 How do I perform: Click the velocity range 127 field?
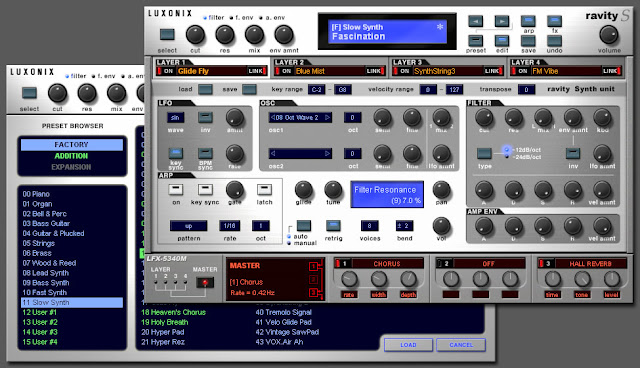click(454, 89)
